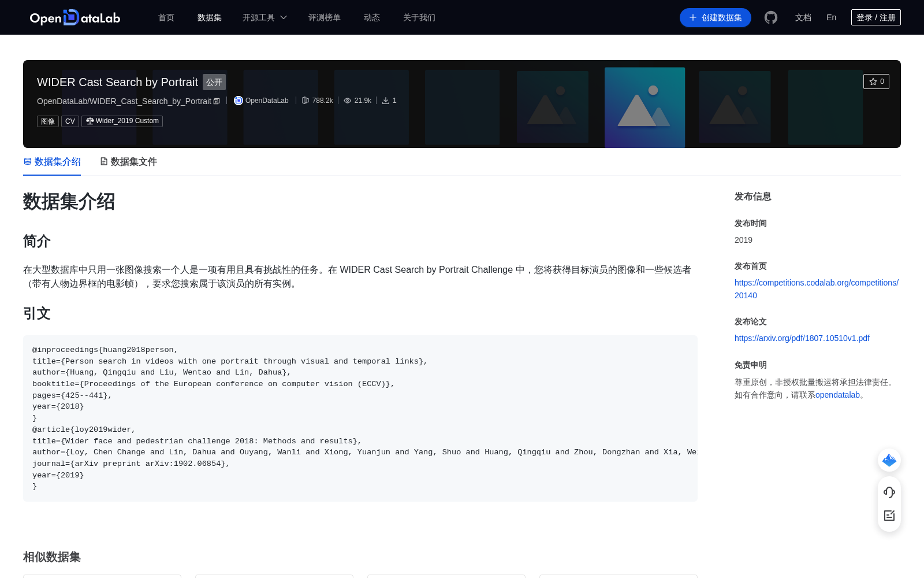Open 数据集 navigation item
This screenshot has width=924, height=578.
(x=210, y=17)
